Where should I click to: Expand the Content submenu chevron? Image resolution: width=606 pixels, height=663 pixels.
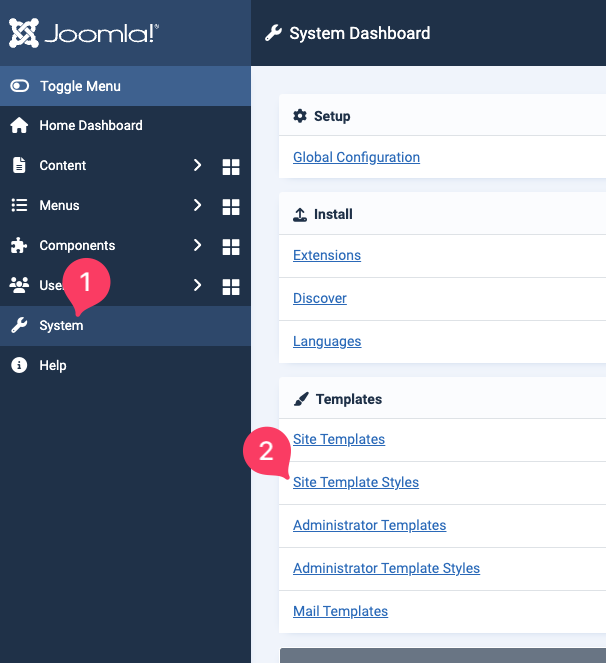click(x=198, y=165)
